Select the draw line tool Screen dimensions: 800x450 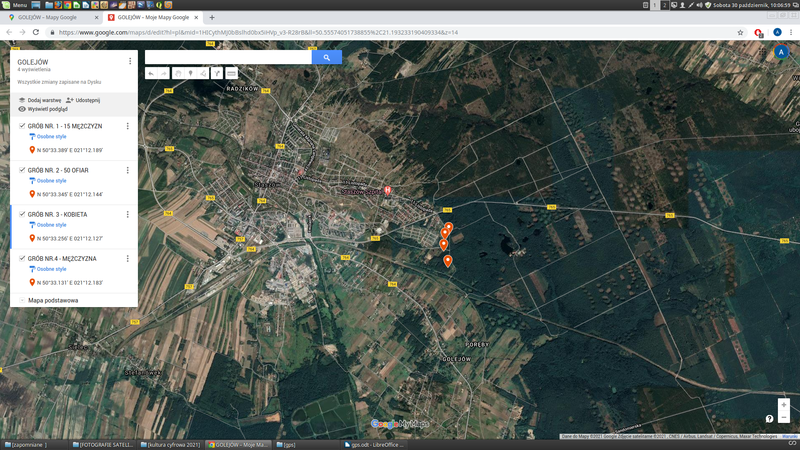204,73
